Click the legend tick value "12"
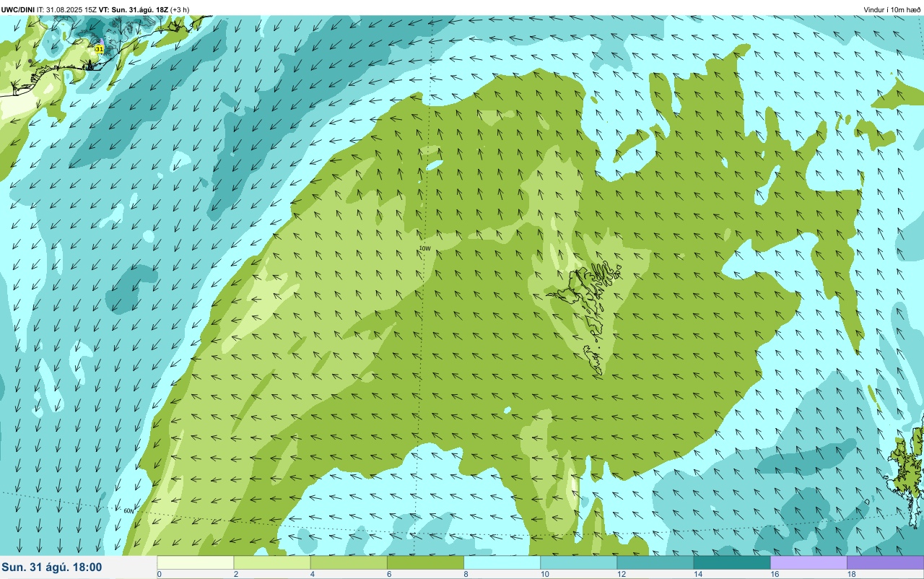This screenshot has width=924, height=579. click(622, 574)
